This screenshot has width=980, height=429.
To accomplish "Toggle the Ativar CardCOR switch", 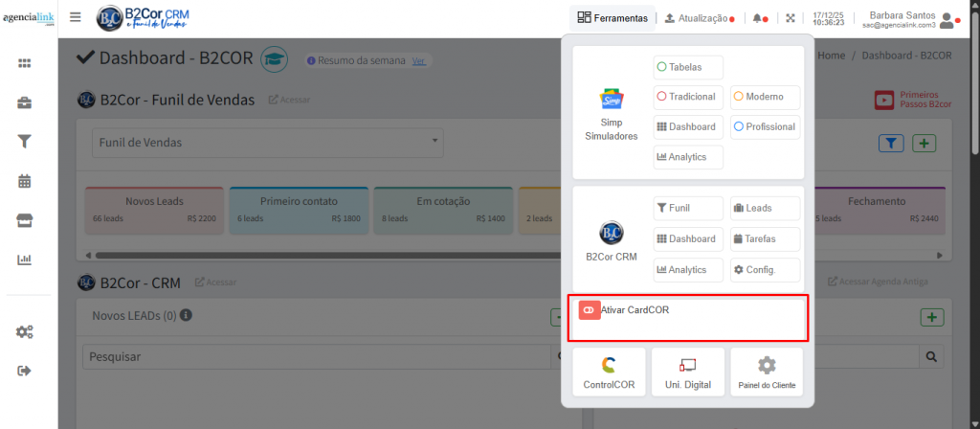I will click(x=590, y=310).
